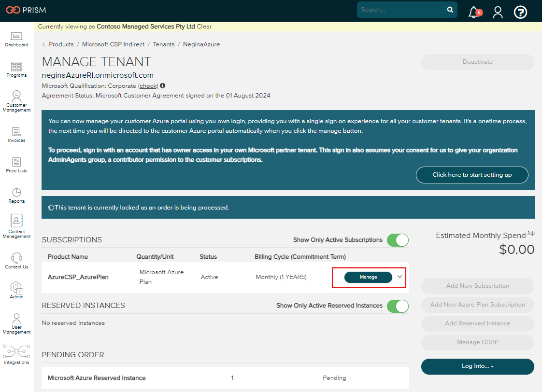This screenshot has height=392, width=542.
Task: View Price Lists via its sidebar icon
Action: click(x=16, y=164)
